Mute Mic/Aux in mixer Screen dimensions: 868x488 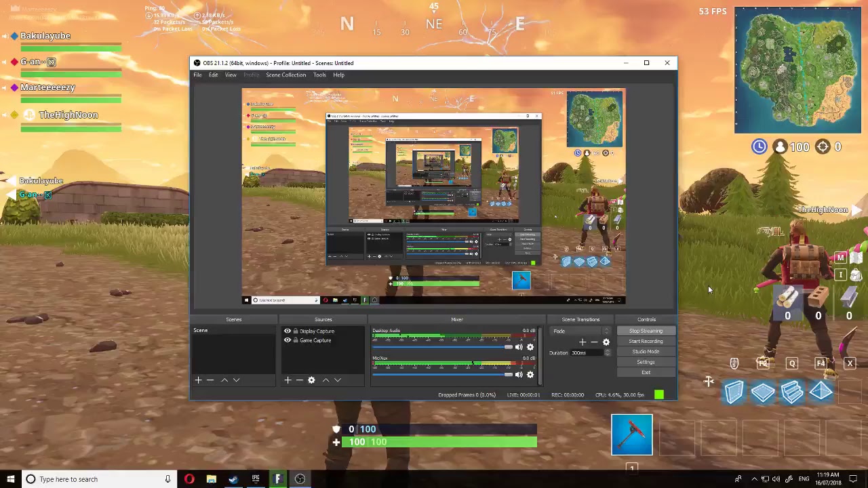click(x=519, y=374)
